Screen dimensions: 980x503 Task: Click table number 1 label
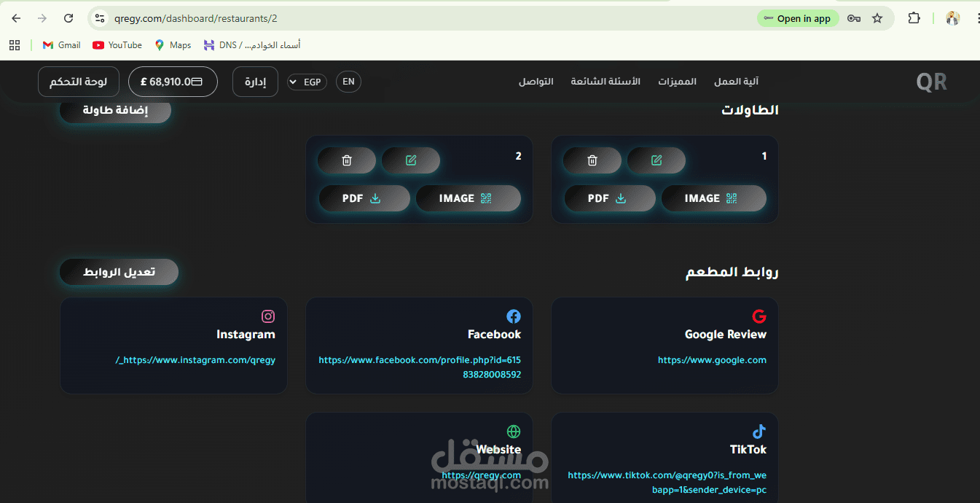(x=764, y=156)
